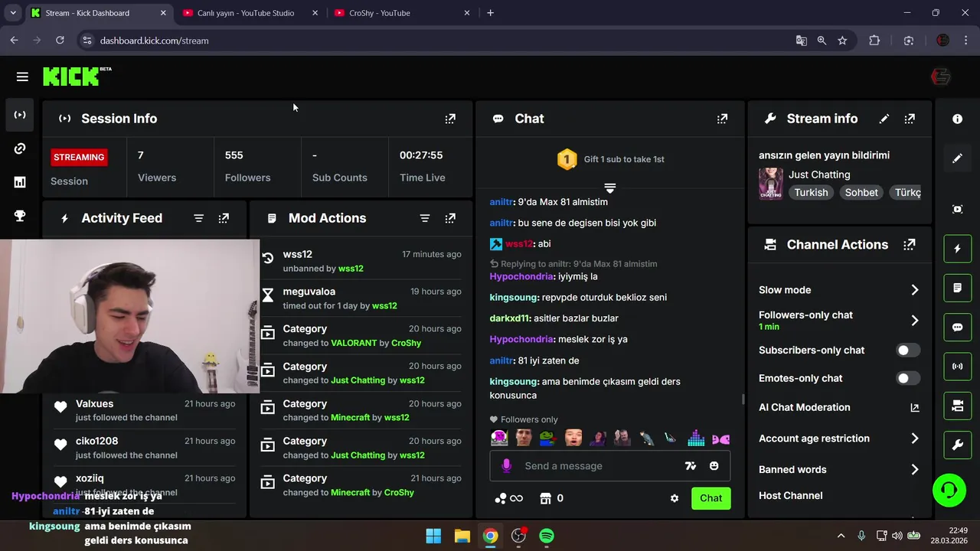Image resolution: width=980 pixels, height=551 pixels.
Task: Click the microphone icon in message box
Action: 506,466
